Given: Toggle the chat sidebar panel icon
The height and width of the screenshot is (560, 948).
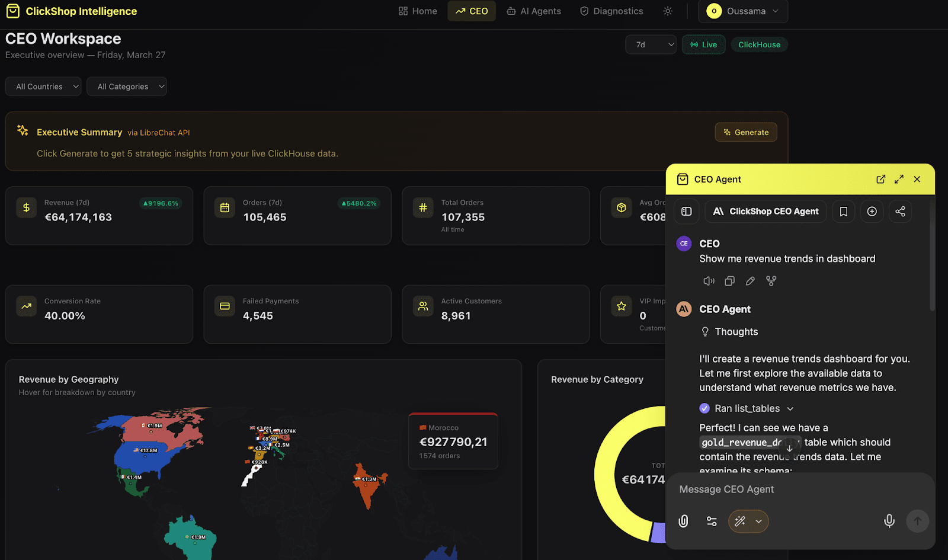Looking at the screenshot, I should pos(687,212).
